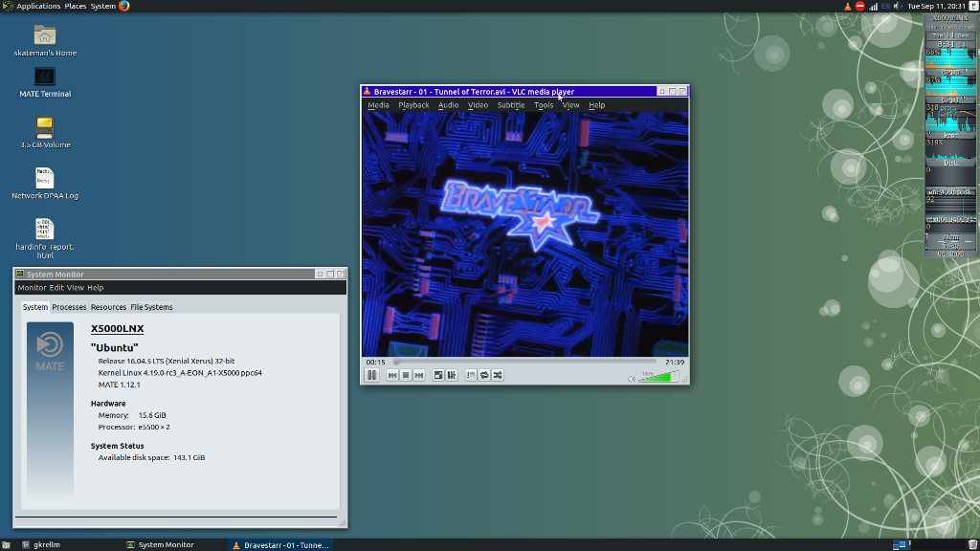Open System Monitor's Monitor menu
The image size is (980, 551).
32,288
